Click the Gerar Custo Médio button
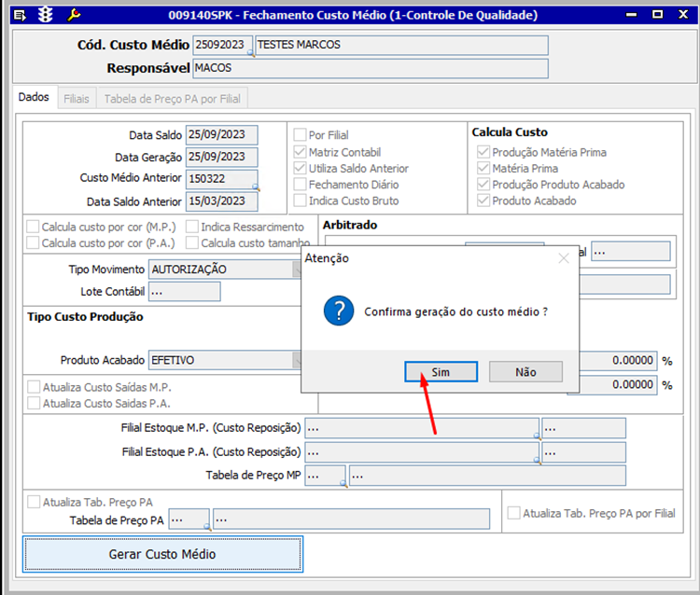The height and width of the screenshot is (595, 700). [x=162, y=554]
